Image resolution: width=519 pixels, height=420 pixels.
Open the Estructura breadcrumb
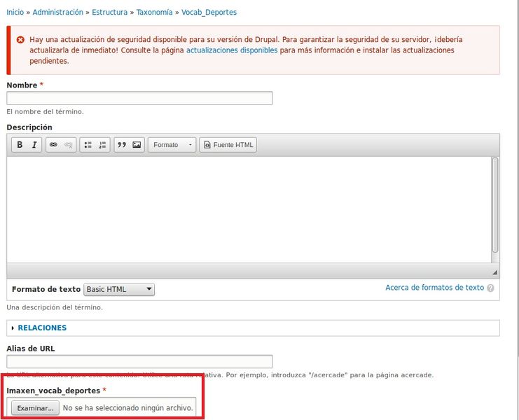[109, 12]
